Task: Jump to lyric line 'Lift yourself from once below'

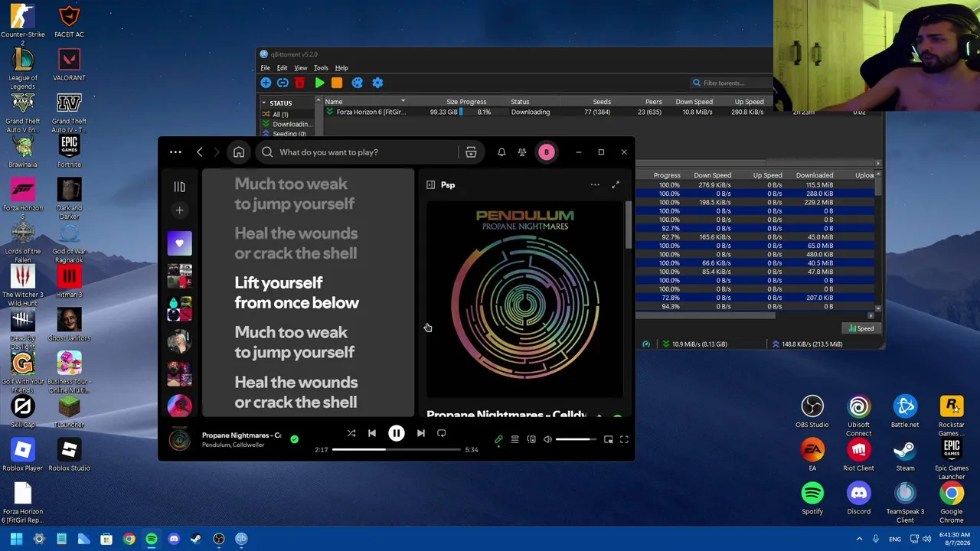Action: coord(296,293)
